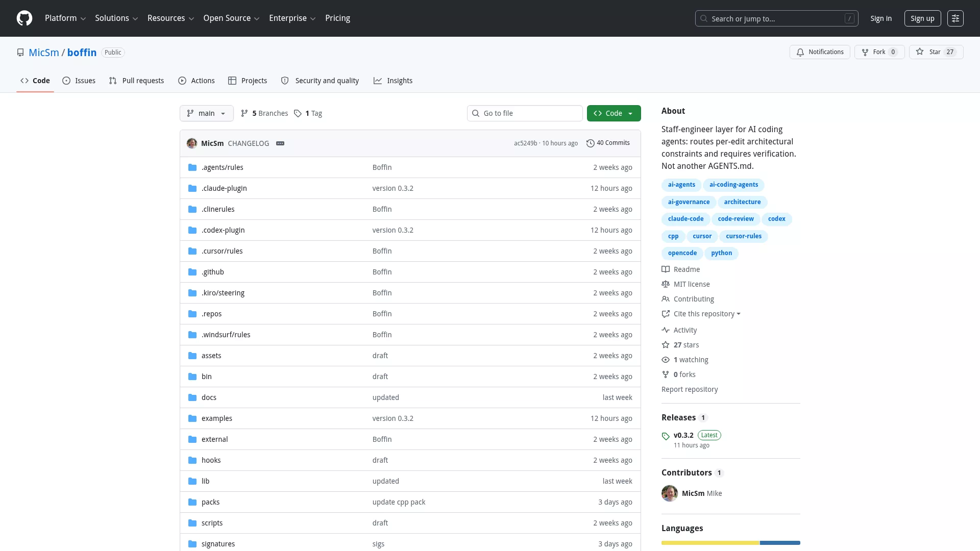Click the Branches icon next to 5 Branches
The height and width of the screenshot is (551, 980).
point(244,113)
